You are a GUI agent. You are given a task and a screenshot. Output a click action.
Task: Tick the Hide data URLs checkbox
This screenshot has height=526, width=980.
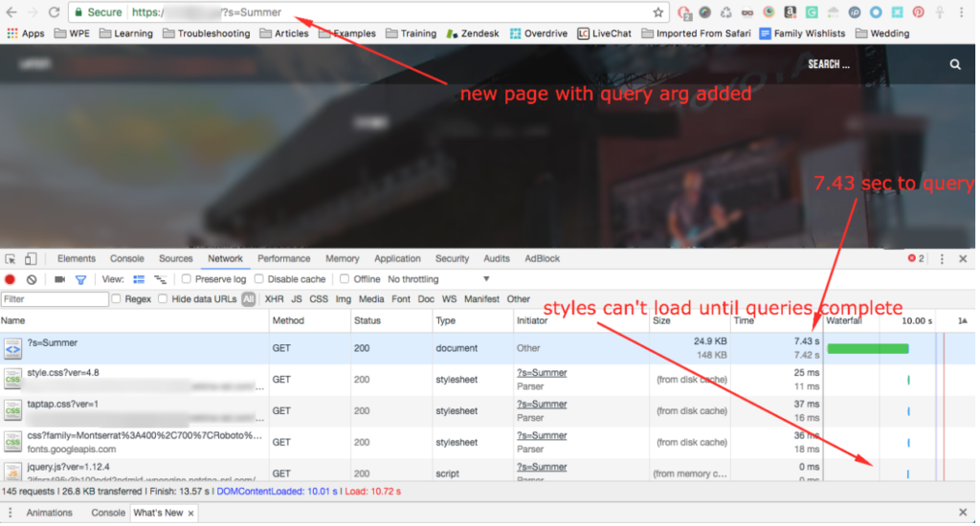[x=165, y=299]
